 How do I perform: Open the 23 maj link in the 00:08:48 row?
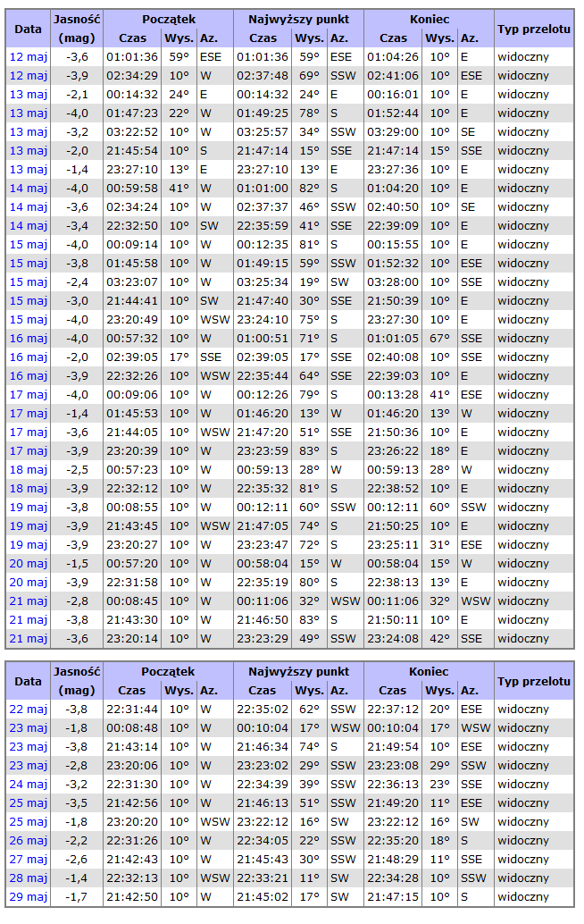pyautogui.click(x=29, y=728)
